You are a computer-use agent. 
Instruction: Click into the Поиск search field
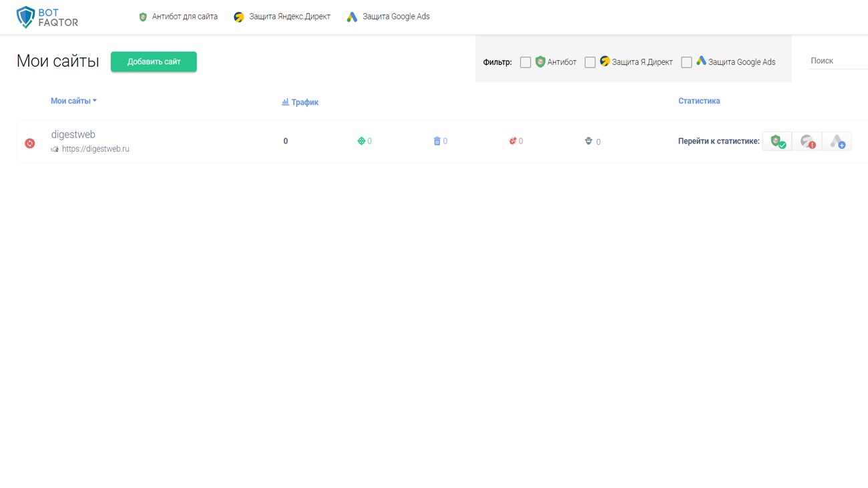pyautogui.click(x=837, y=61)
